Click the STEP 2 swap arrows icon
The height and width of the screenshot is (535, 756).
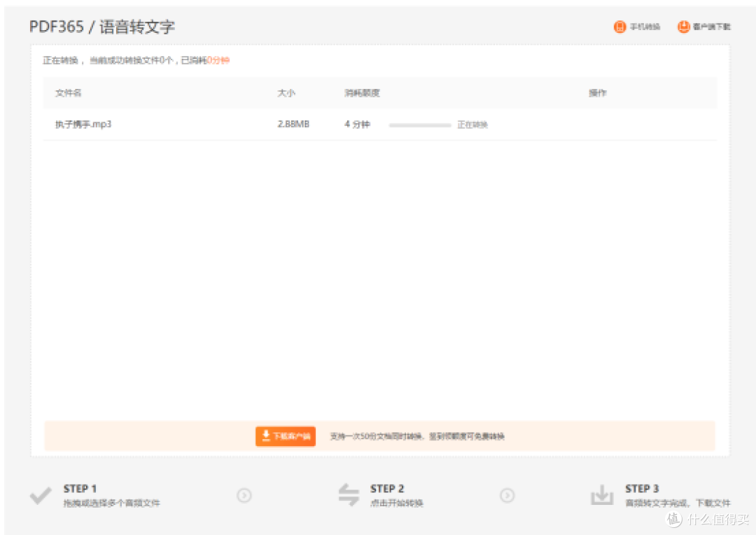click(x=349, y=495)
